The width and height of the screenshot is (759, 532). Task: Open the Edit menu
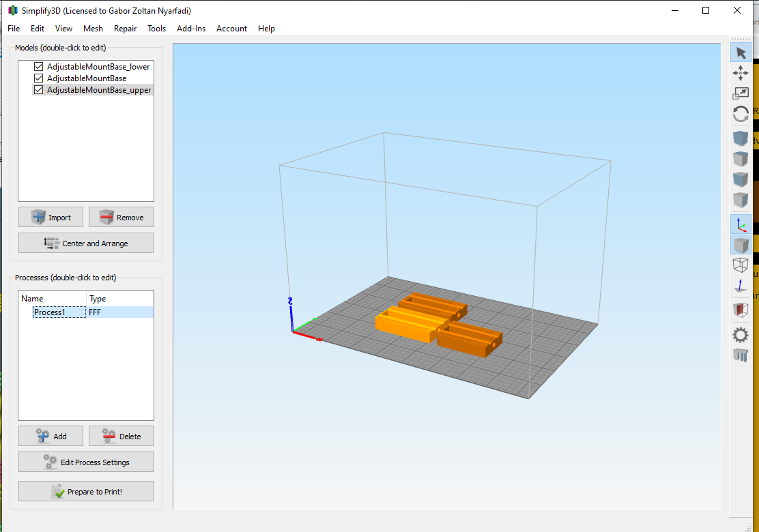tap(38, 29)
